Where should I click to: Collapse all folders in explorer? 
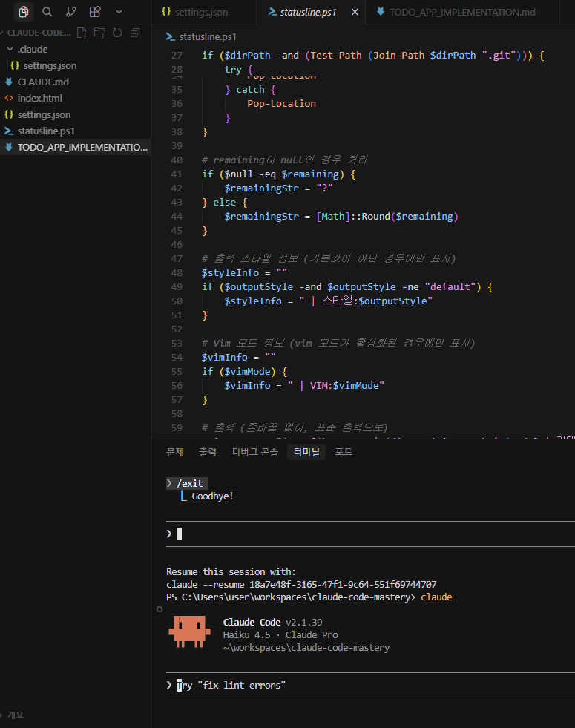click(135, 33)
